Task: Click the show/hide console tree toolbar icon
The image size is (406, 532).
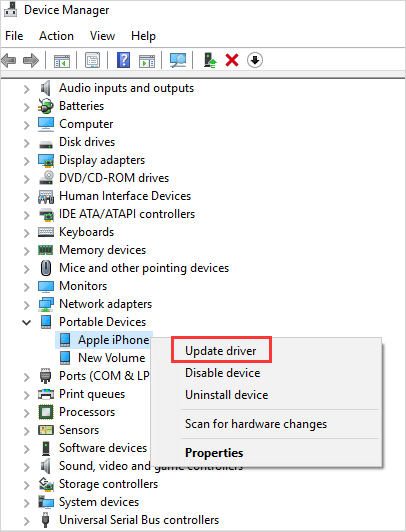Action: (62, 61)
